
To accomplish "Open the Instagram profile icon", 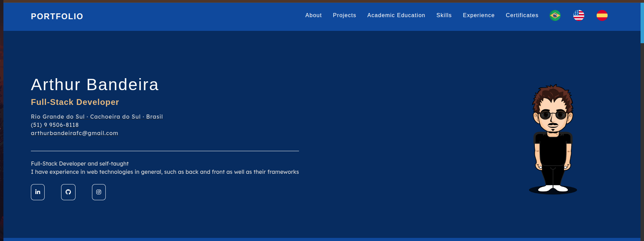I will 99,192.
